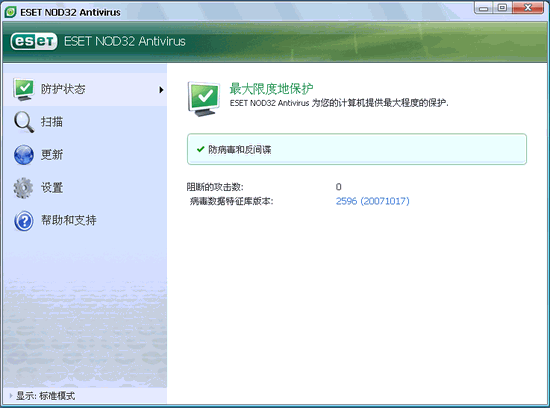This screenshot has width=550, height=408.
Task: Click the 最大限度地保护 heading
Action: [x=271, y=89]
